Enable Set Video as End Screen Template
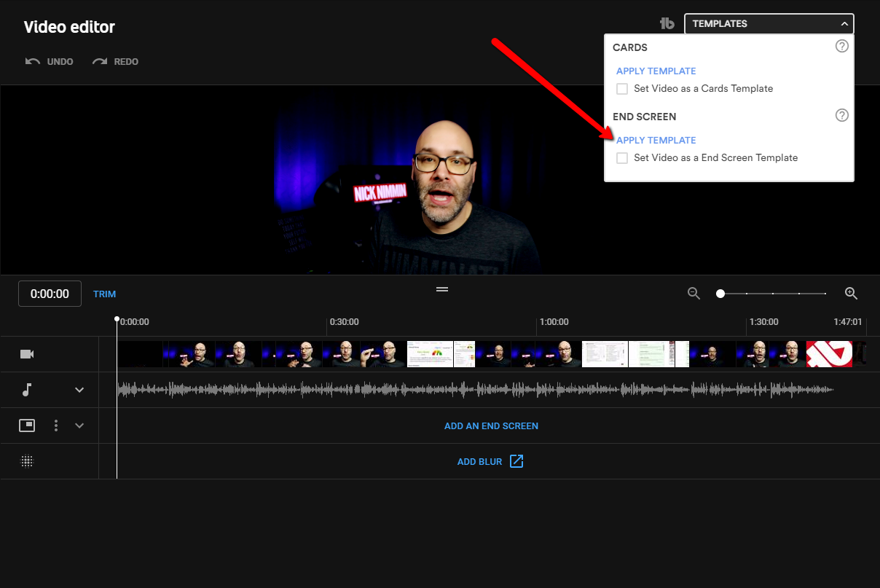The image size is (880, 588). pyautogui.click(x=622, y=158)
